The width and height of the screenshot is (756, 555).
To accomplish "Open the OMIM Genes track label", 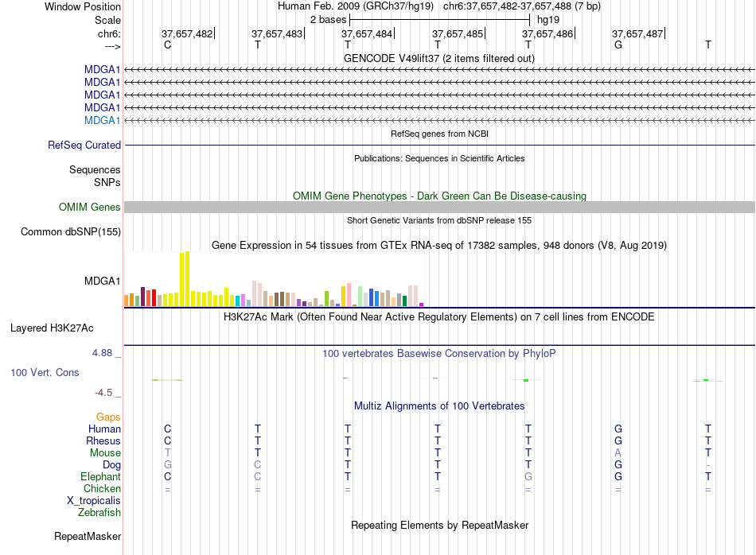I will pyautogui.click(x=90, y=208).
